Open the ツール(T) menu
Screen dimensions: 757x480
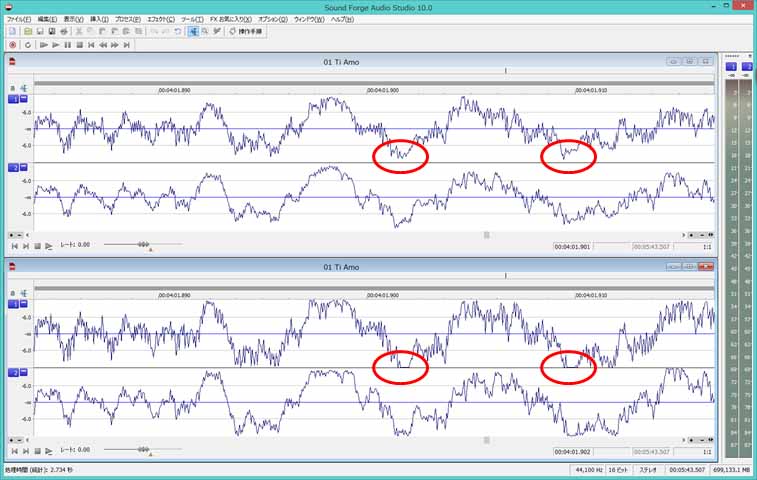point(192,19)
